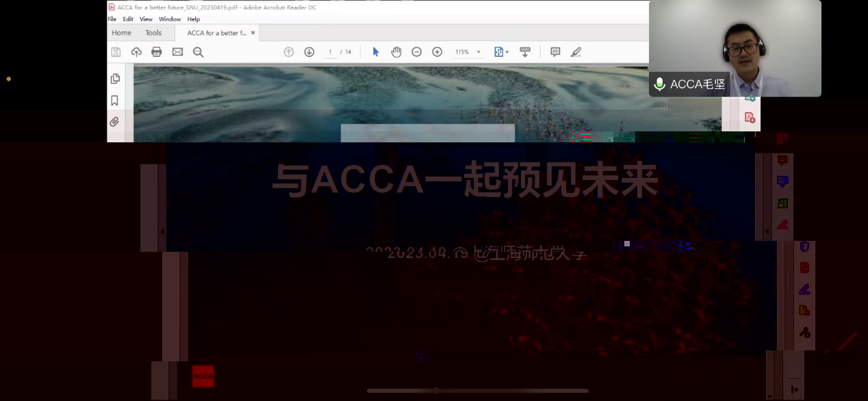Activate the selection arrow tool
The image size is (868, 401).
pyautogui.click(x=375, y=52)
